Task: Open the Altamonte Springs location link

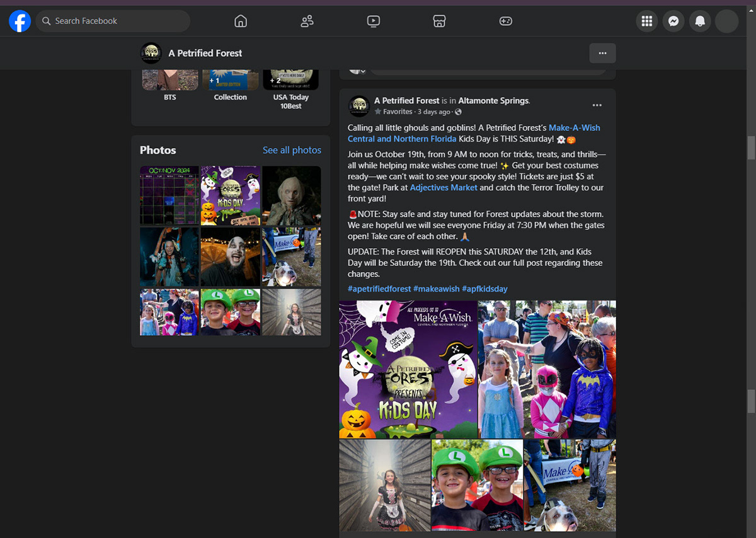Action: tap(493, 100)
